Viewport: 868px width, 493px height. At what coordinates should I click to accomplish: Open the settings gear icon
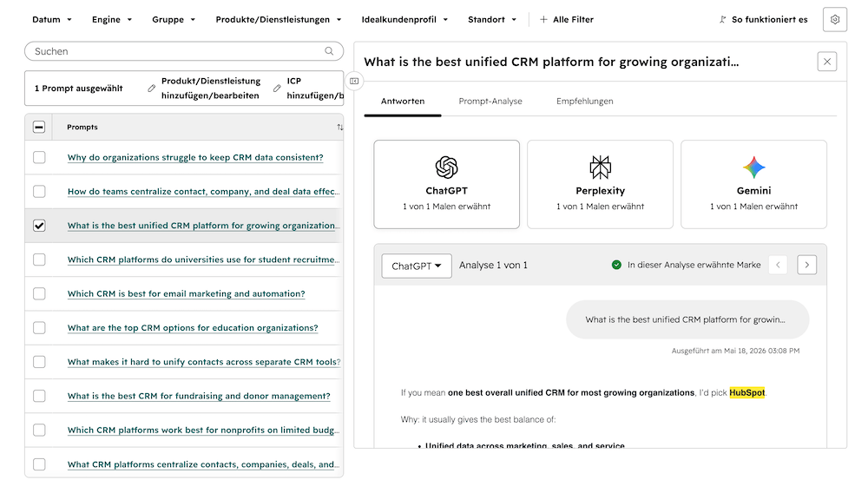coord(835,19)
